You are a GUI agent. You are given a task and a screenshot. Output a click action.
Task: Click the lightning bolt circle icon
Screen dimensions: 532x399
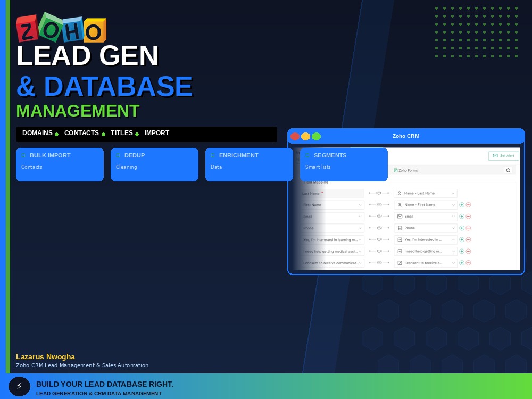19,386
